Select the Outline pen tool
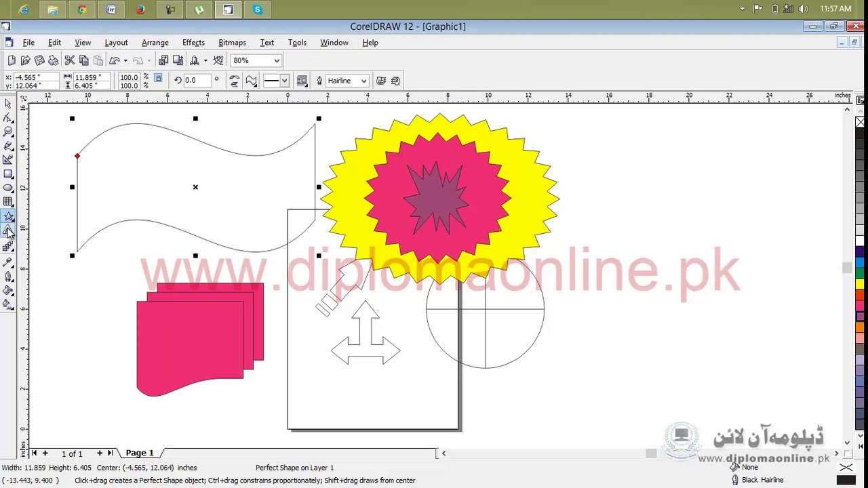Image resolution: width=868 pixels, height=488 pixels. tap(8, 277)
